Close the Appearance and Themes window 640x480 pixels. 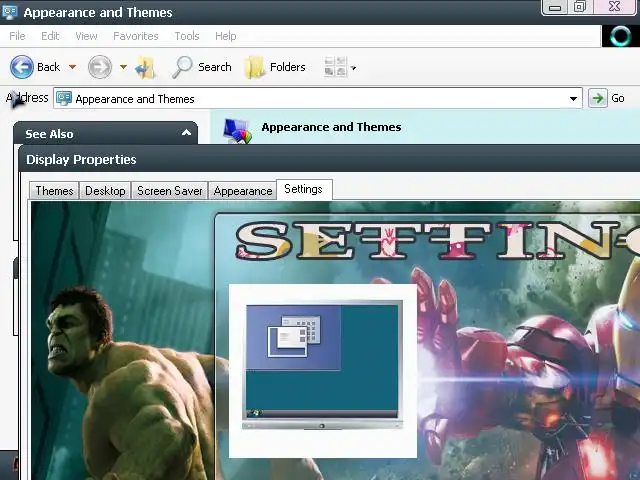coord(615,7)
